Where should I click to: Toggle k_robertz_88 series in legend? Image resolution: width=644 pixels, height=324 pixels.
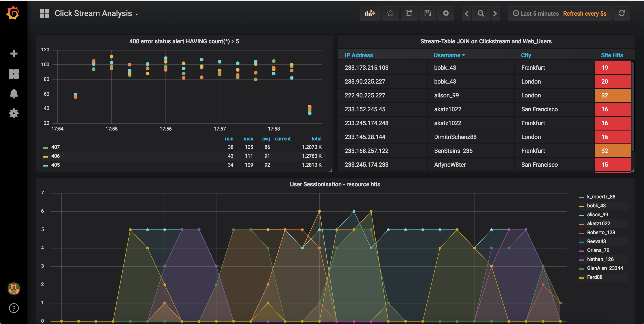(601, 197)
